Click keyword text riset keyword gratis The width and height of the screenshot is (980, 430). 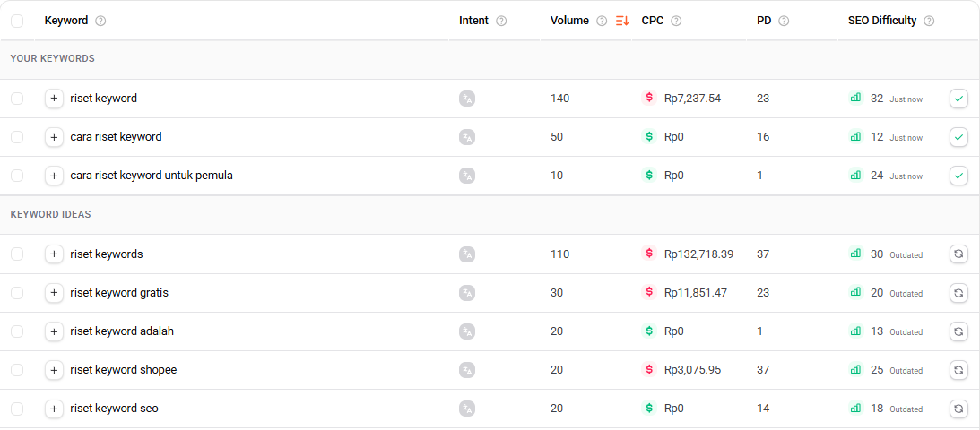(119, 293)
